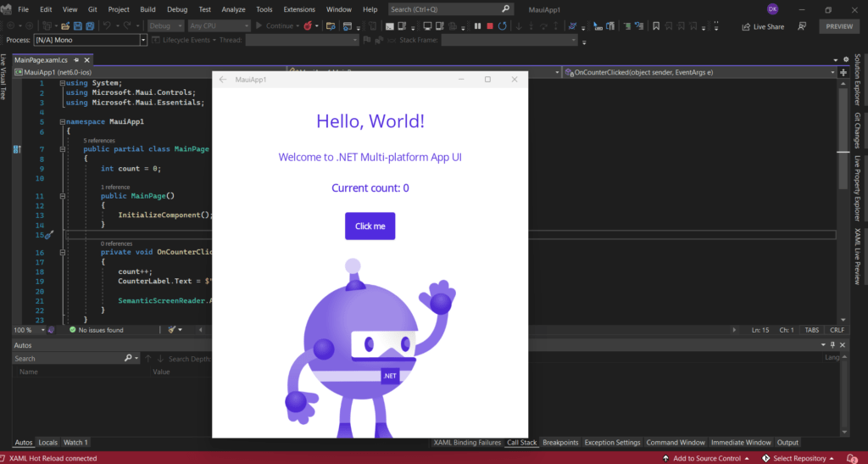The image size is (868, 464).
Task: Click the Save icon in the toolbar
Action: [77, 26]
